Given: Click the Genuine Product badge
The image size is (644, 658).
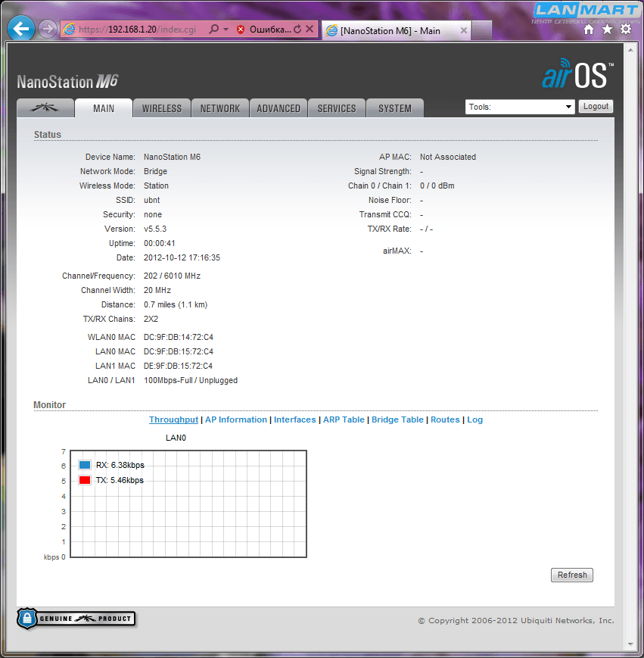Looking at the screenshot, I should tap(76, 619).
